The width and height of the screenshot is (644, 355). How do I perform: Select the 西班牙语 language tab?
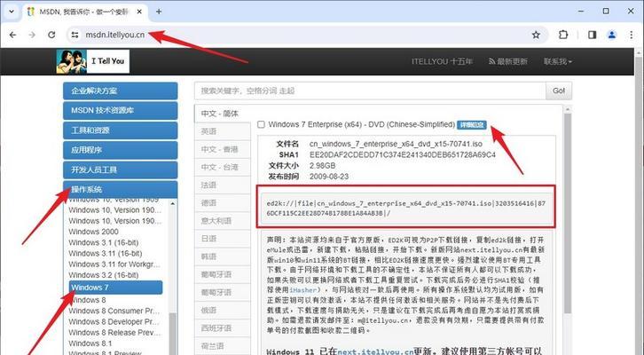tap(222, 327)
